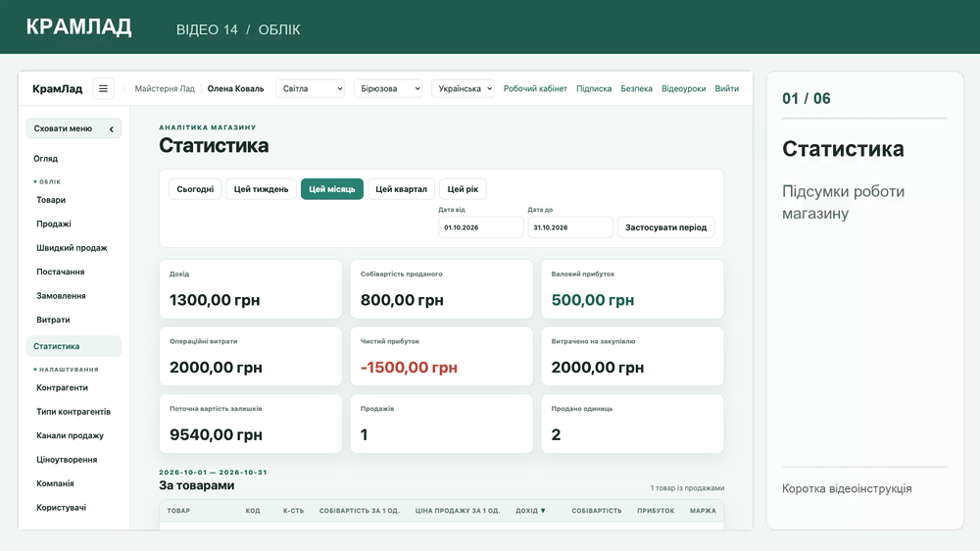Collapse sidebar using the chevron arrow
The height and width of the screenshot is (551, 980).
pyautogui.click(x=112, y=128)
